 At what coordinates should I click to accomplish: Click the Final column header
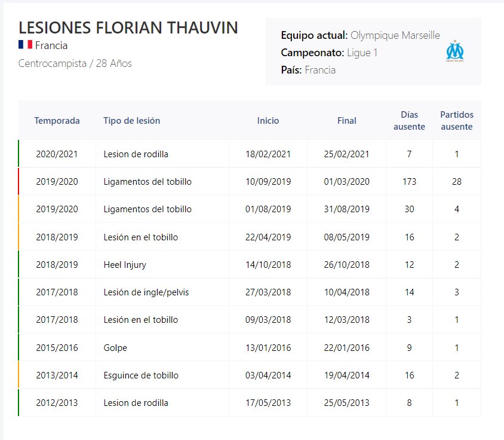click(x=346, y=121)
